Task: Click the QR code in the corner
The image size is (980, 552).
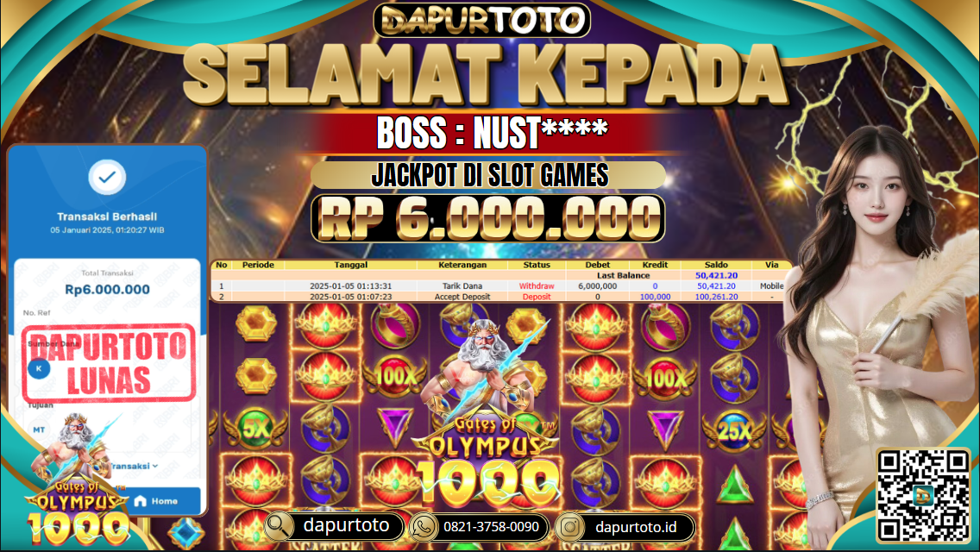Action: click(x=923, y=495)
